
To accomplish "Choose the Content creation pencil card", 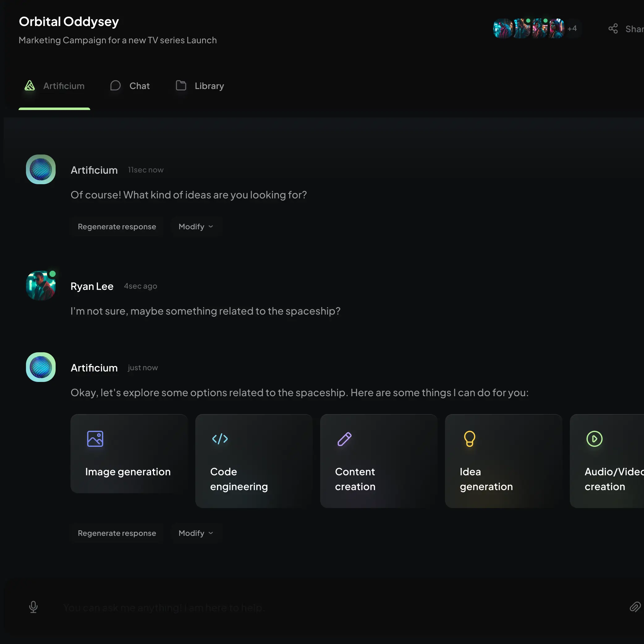I will click(378, 461).
